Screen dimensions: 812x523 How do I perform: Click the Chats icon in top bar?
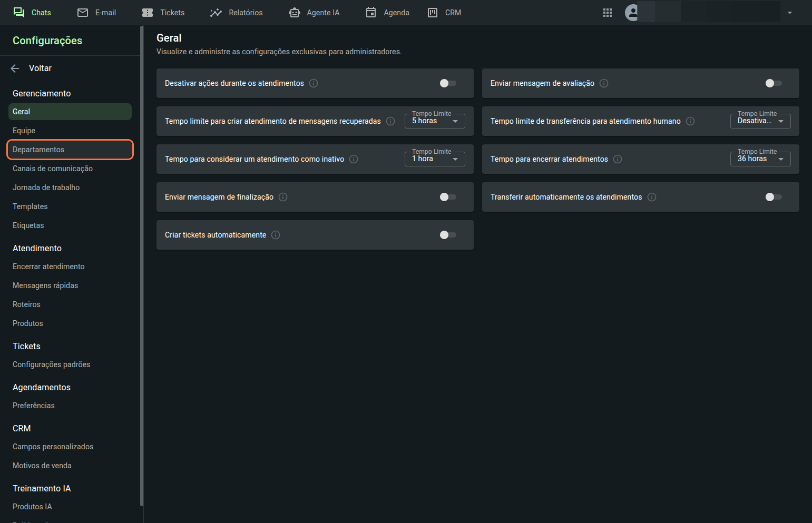click(x=19, y=13)
